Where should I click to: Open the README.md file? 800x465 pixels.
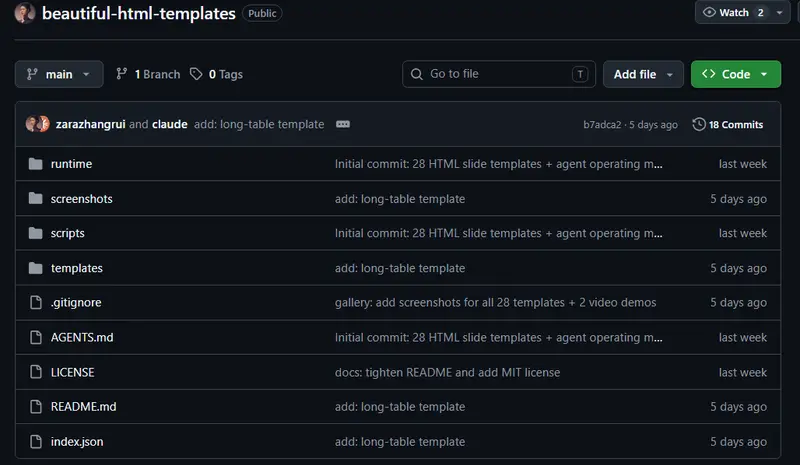coord(84,407)
